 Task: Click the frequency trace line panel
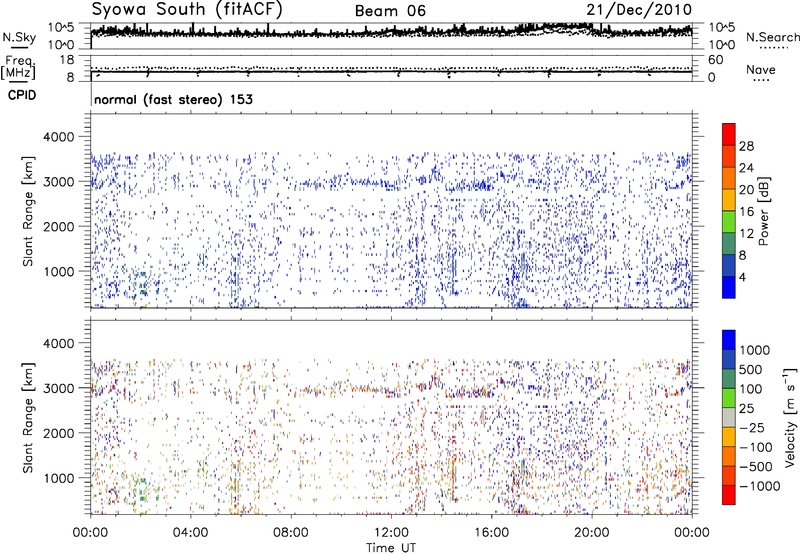(x=391, y=71)
